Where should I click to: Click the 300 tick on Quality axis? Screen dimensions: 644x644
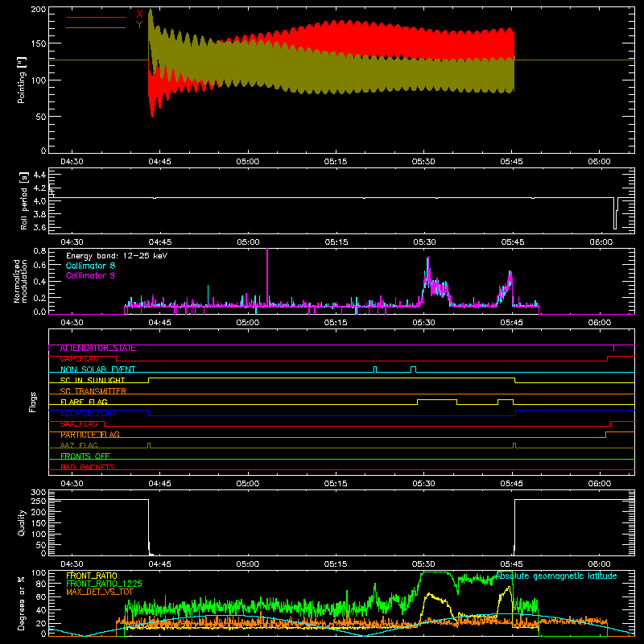[x=38, y=493]
